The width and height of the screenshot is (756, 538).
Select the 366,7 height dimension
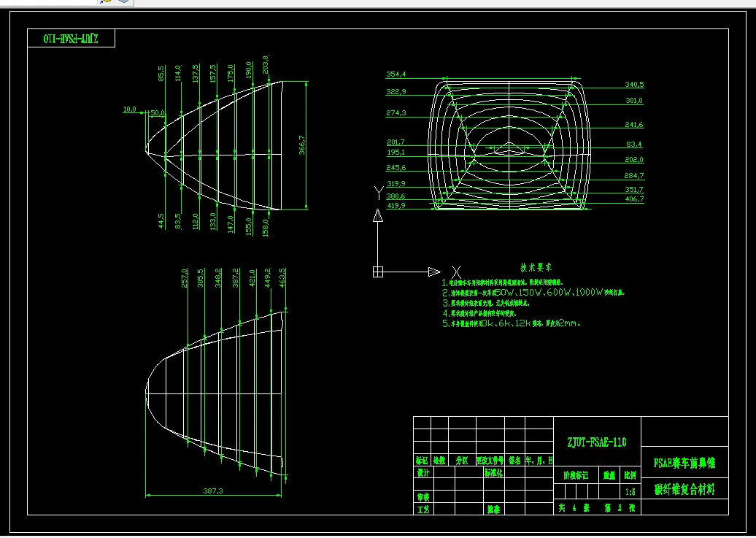click(302, 145)
